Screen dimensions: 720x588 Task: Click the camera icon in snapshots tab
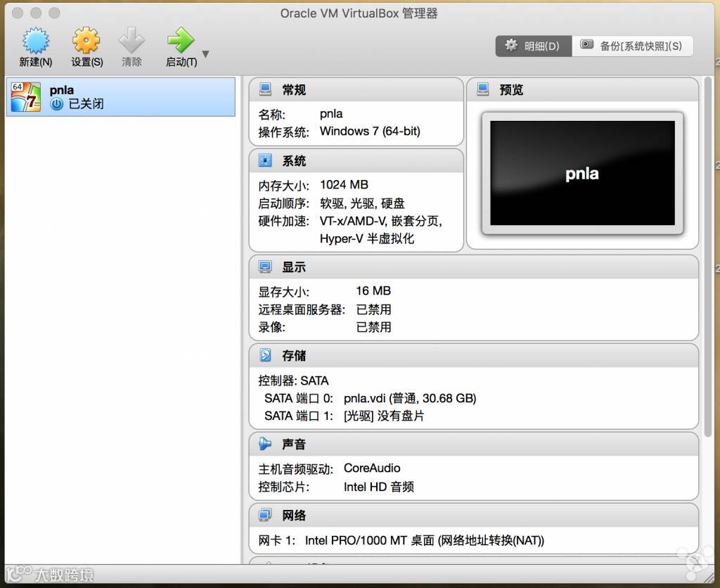point(586,44)
